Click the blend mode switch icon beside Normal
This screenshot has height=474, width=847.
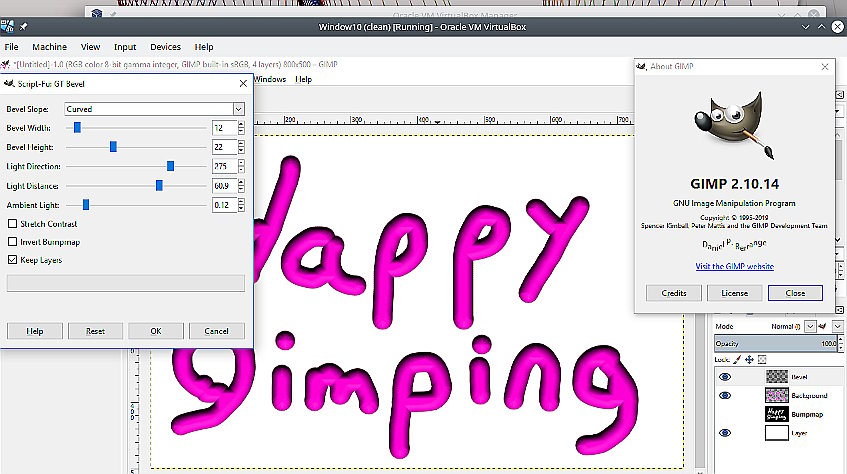pyautogui.click(x=822, y=326)
